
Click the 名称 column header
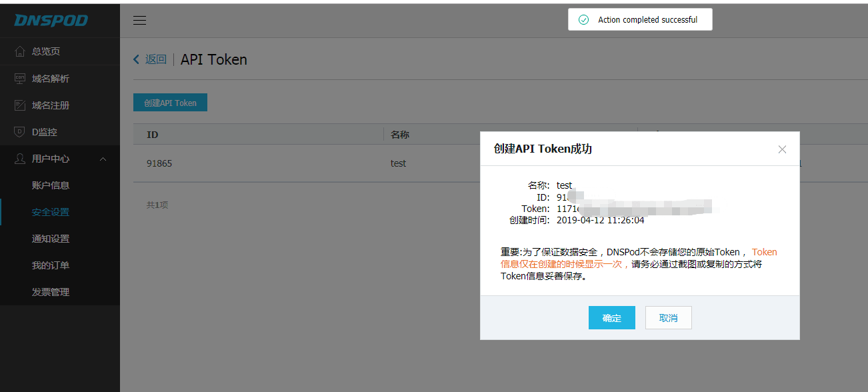tap(400, 135)
